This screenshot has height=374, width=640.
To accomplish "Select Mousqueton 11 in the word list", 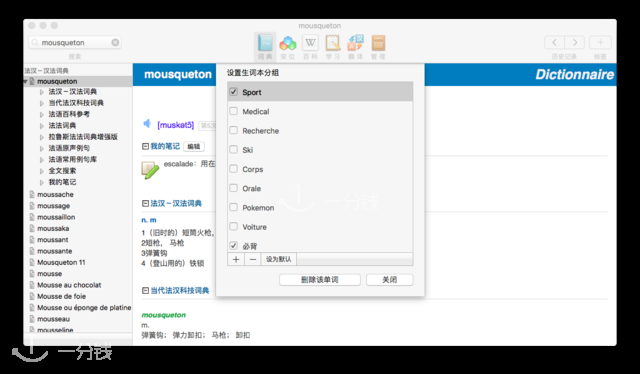I will point(61,262).
